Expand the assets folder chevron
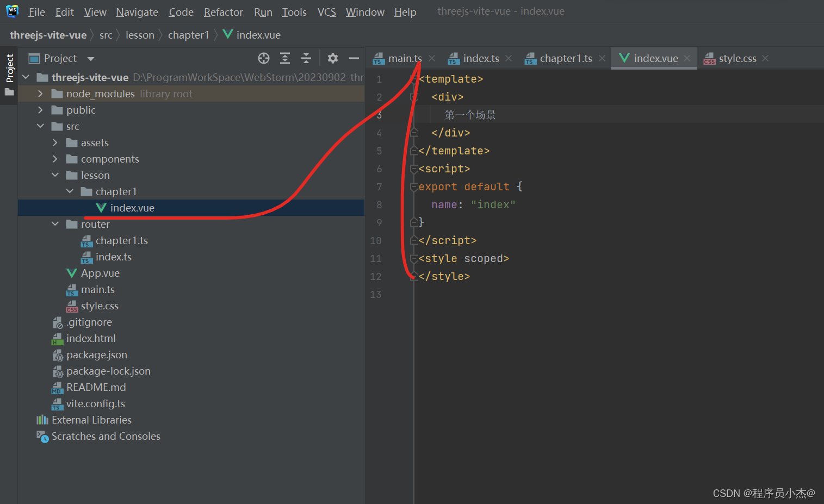This screenshot has height=504, width=824. click(x=55, y=142)
